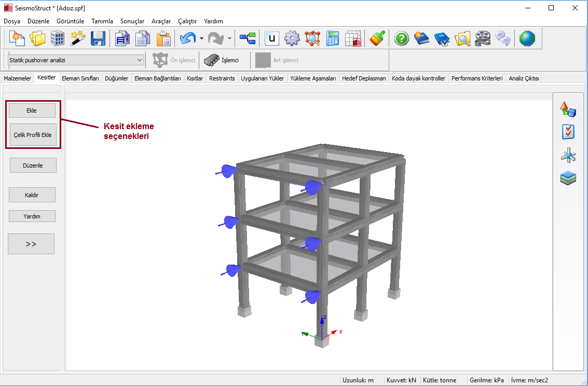Open the Sonuçlar menu
The width and height of the screenshot is (588, 386).
coord(132,21)
